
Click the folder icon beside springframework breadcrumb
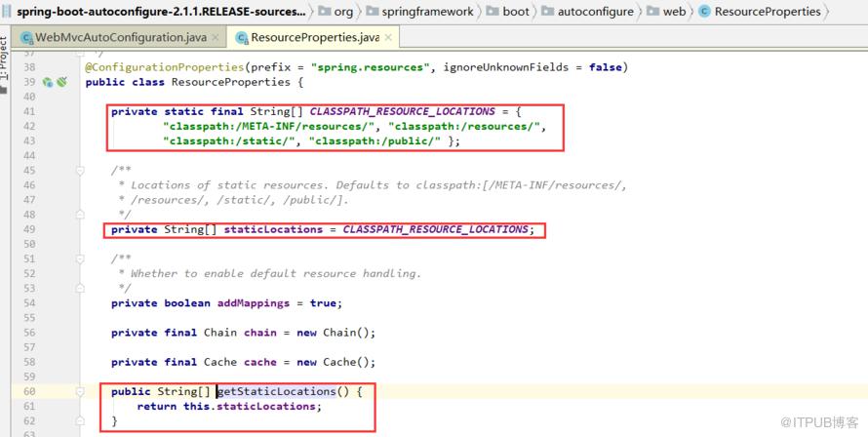point(373,11)
